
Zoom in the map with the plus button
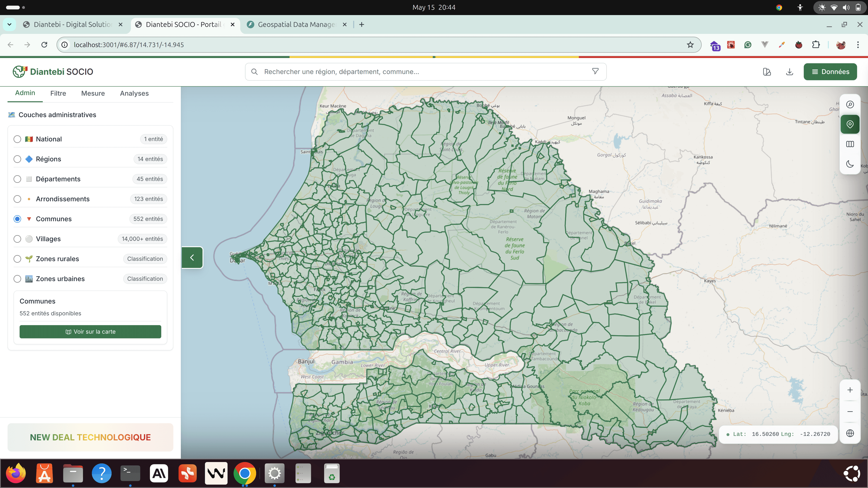(850, 390)
